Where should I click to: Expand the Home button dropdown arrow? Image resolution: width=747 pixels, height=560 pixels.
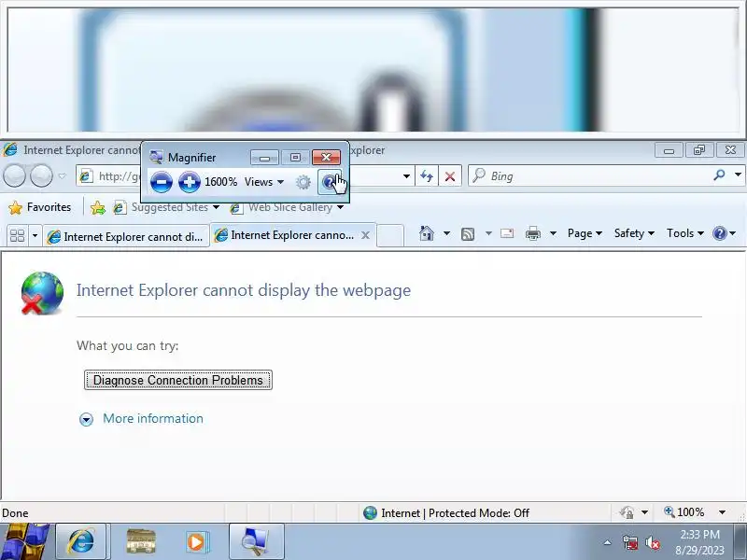[446, 233]
